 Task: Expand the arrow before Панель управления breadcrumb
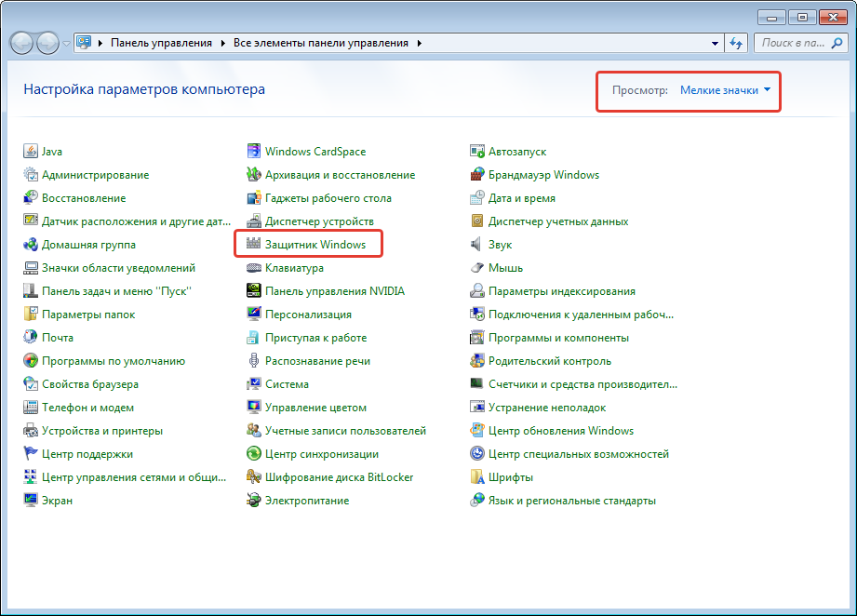pos(100,43)
